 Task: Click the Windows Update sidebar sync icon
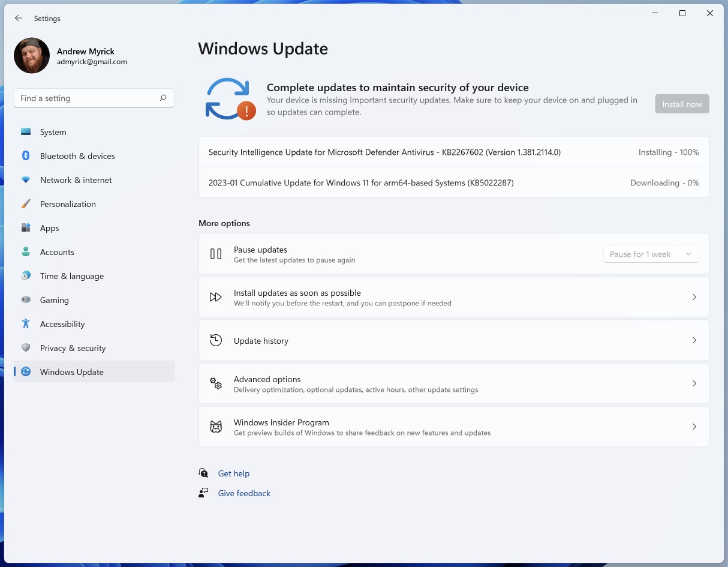coord(26,372)
